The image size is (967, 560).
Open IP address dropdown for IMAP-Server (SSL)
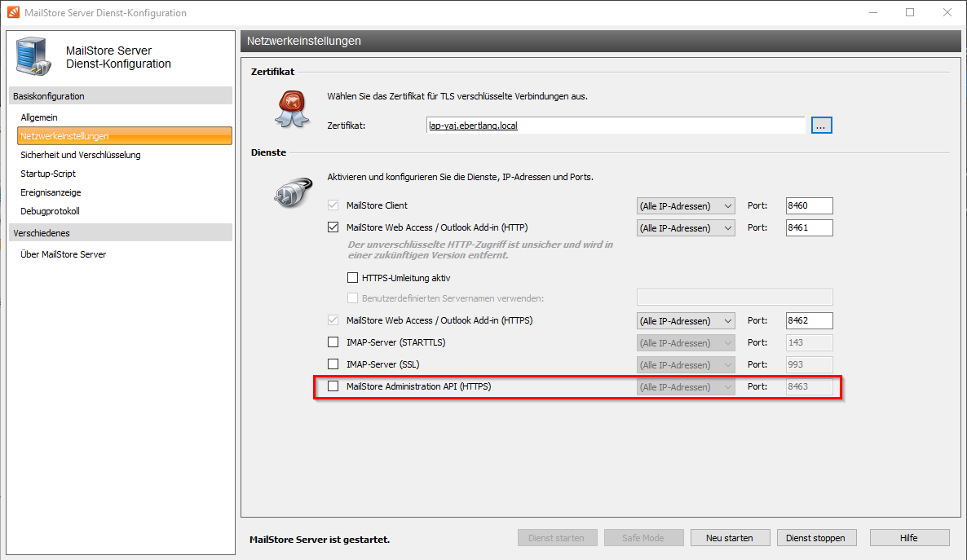pos(686,365)
